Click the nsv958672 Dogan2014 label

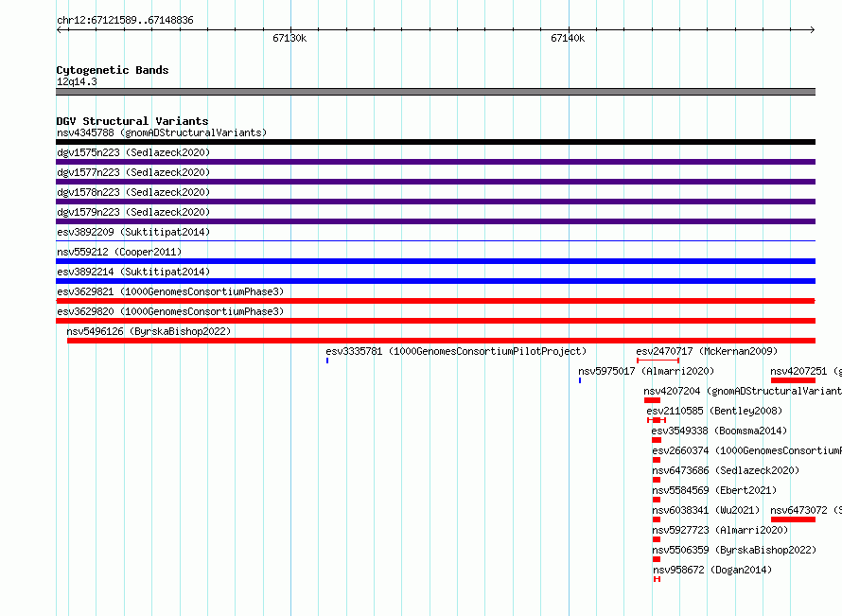tap(712, 570)
